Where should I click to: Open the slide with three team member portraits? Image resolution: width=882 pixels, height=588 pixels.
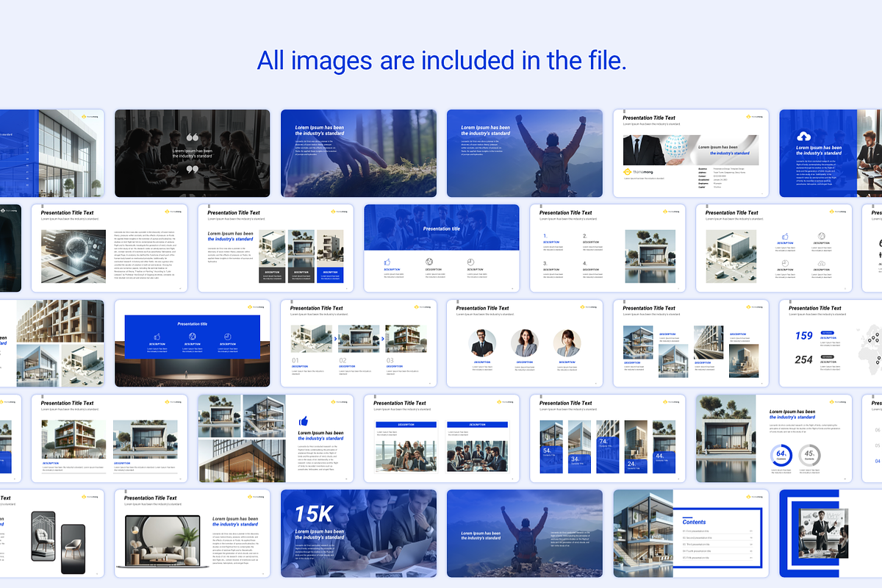point(525,343)
